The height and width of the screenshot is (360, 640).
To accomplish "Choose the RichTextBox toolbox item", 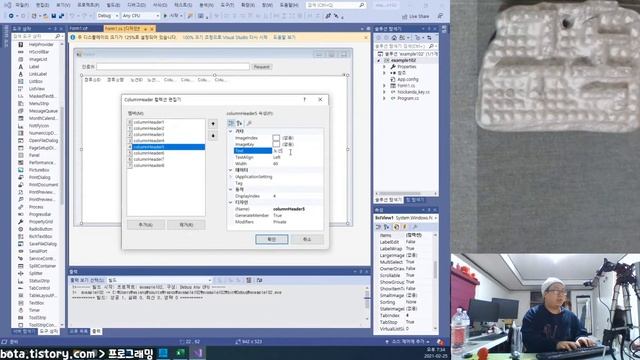I will pos(40,236).
